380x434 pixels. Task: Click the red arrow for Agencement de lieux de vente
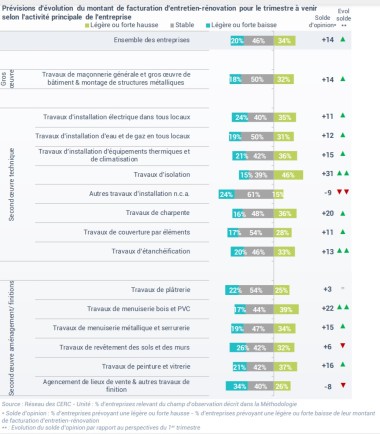tap(343, 385)
